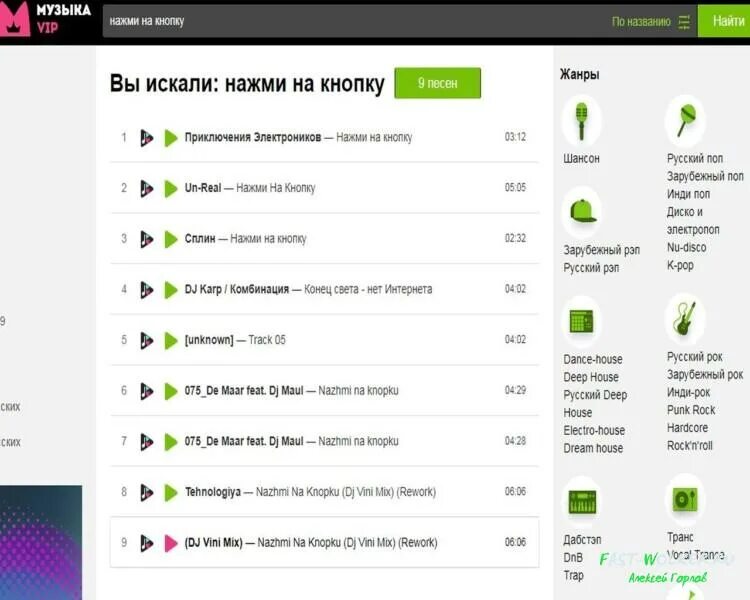Click track title Конец света - нет Интернета
The image size is (750, 600).
368,289
